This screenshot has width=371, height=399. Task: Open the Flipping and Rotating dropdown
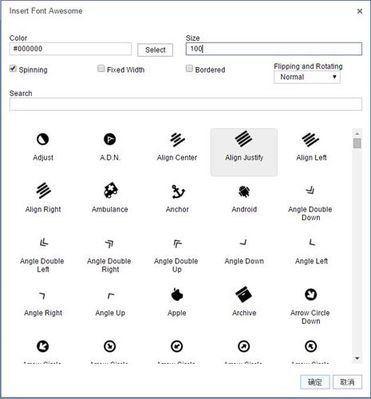307,77
